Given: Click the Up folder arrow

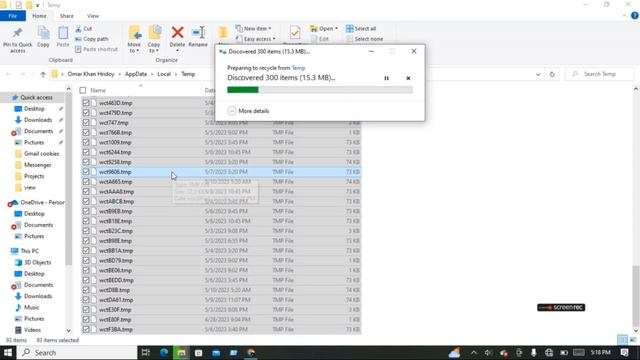Looking at the screenshot, I should pyautogui.click(x=43, y=74).
